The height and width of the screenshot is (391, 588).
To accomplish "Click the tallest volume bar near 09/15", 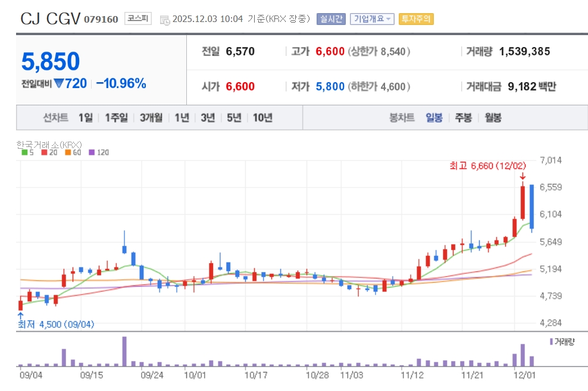I will point(124,351).
